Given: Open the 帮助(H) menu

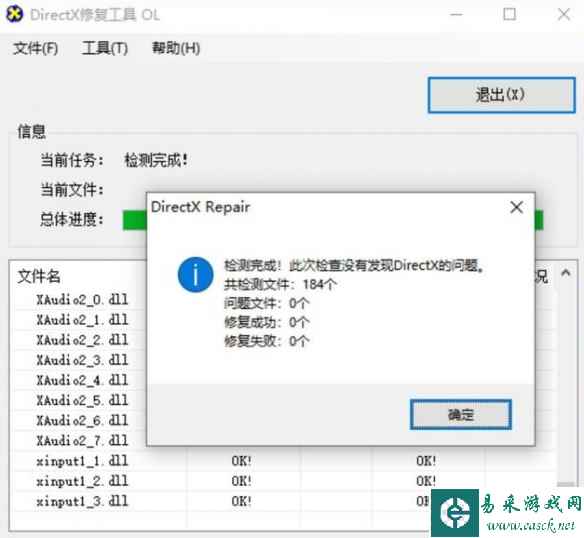Looking at the screenshot, I should (176, 48).
